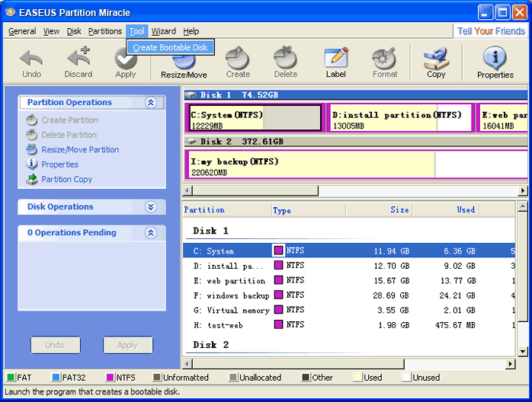Click the Size column header

click(379, 210)
